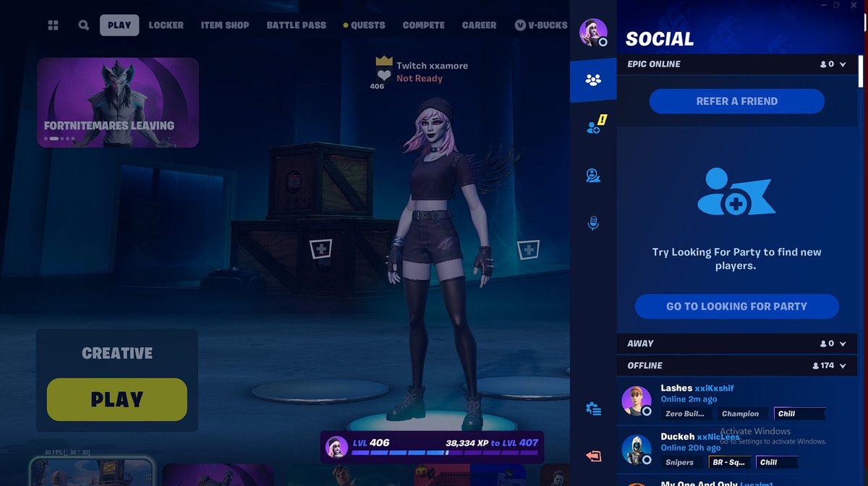Open the Career tab
Screen dimensions: 868x486
(x=480, y=25)
